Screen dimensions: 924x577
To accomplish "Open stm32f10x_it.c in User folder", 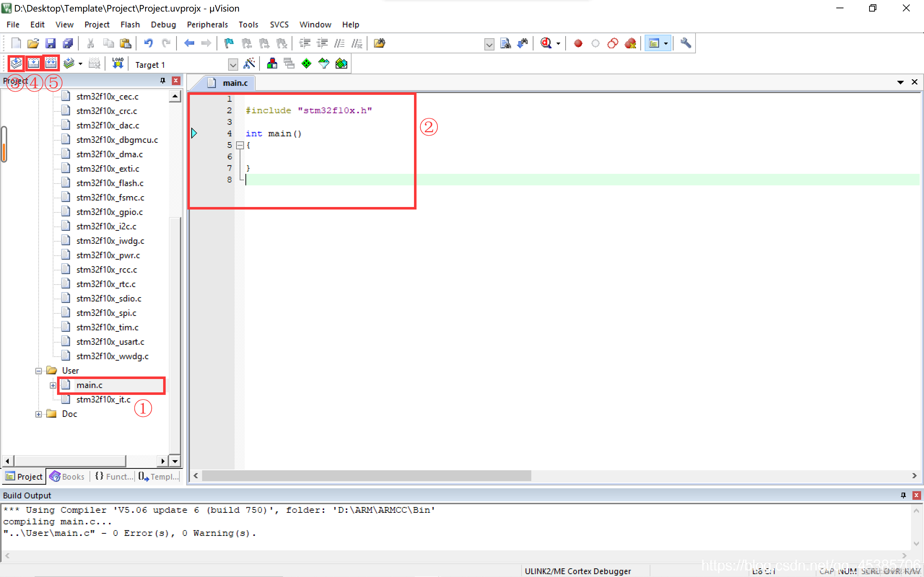I will (103, 399).
